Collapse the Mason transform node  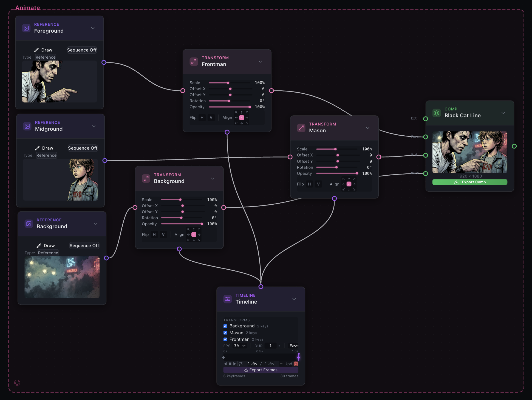[x=368, y=128]
